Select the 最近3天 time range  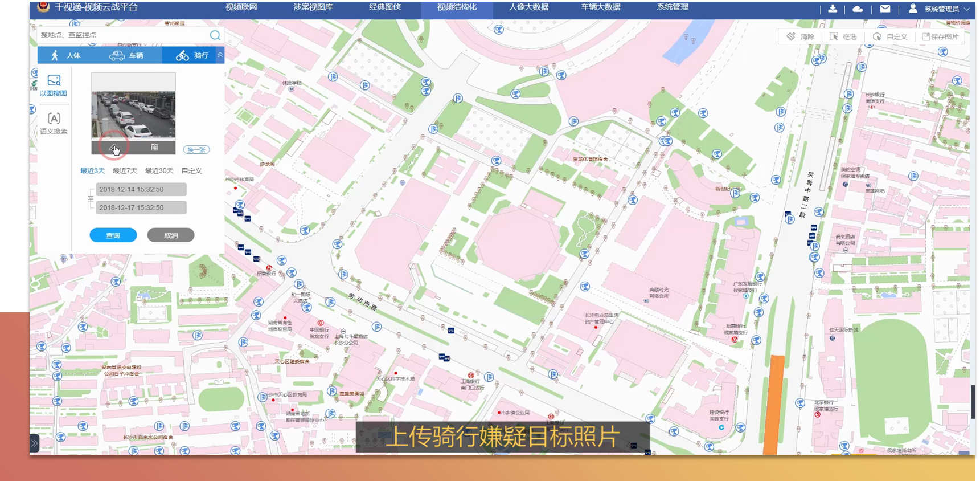[x=92, y=171]
